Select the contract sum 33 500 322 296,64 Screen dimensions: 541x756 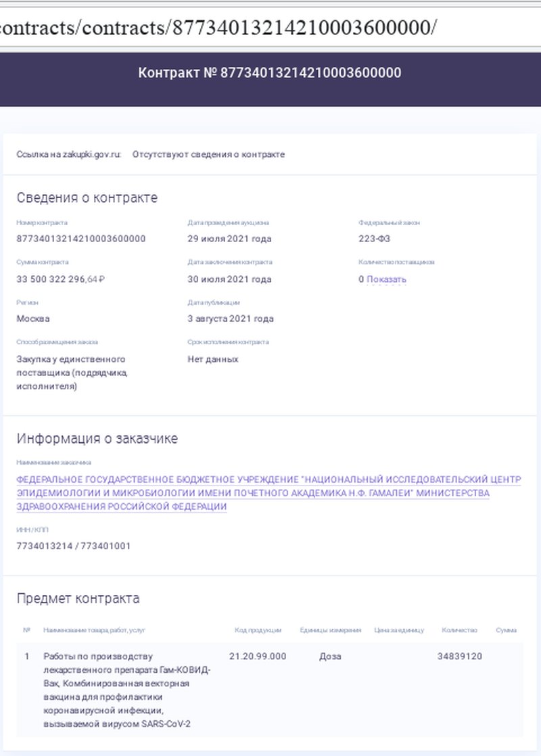tap(61, 279)
